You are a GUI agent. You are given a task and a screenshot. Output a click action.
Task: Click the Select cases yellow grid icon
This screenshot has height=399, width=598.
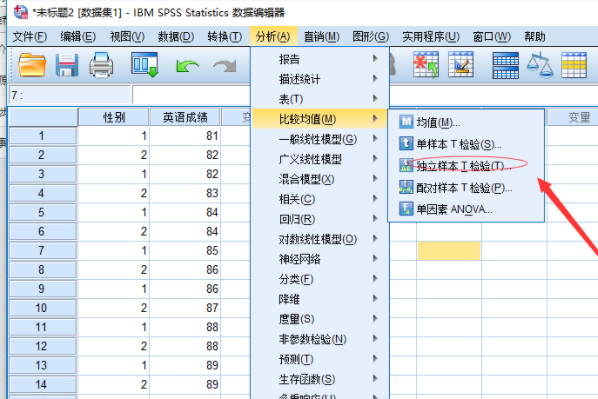pyautogui.click(x=574, y=65)
